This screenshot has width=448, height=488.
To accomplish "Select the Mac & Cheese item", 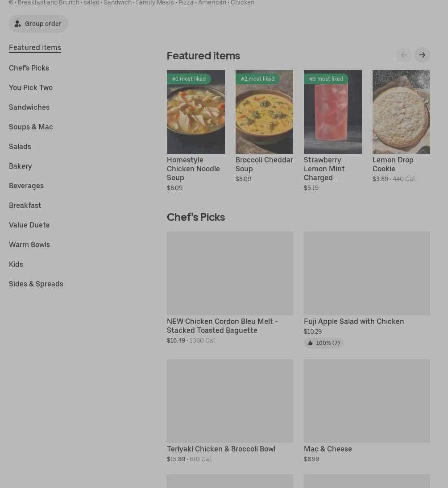I will click(367, 411).
